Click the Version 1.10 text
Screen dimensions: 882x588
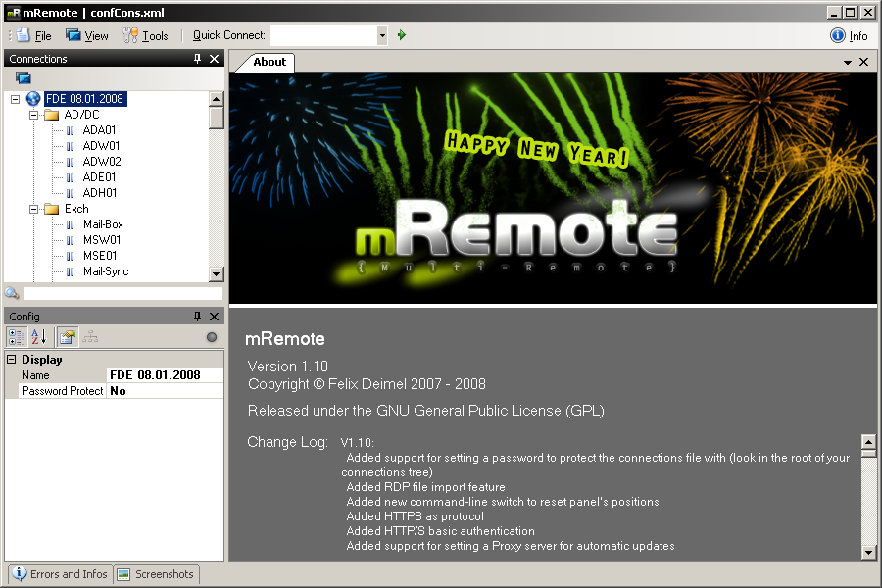[x=287, y=367]
